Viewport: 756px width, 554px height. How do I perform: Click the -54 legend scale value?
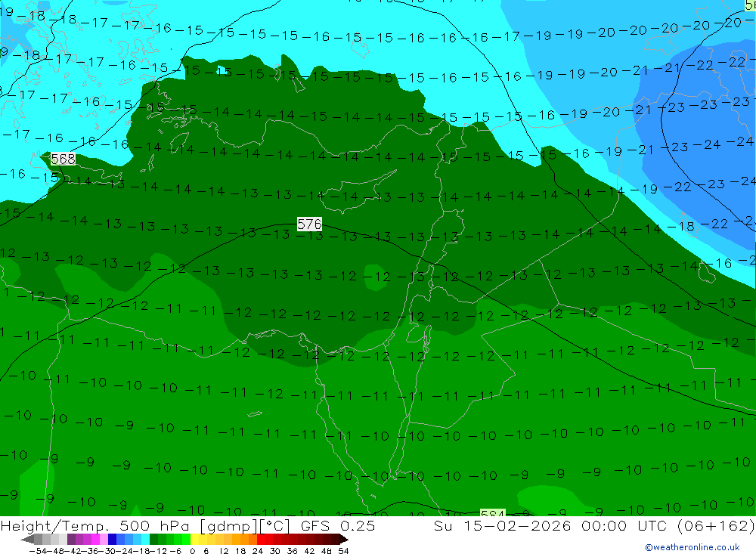click(39, 551)
